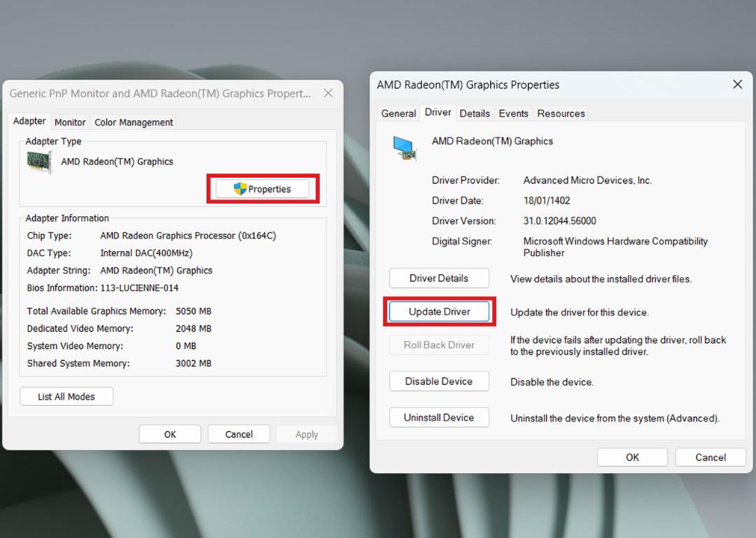
Task: Cancel the AMD Radeon Properties dialog
Action: coord(710,458)
